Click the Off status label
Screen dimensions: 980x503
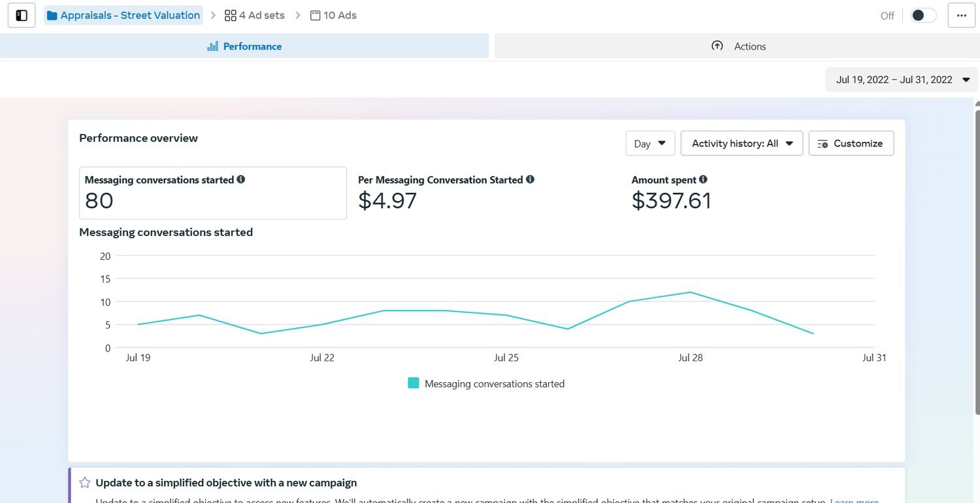(887, 16)
